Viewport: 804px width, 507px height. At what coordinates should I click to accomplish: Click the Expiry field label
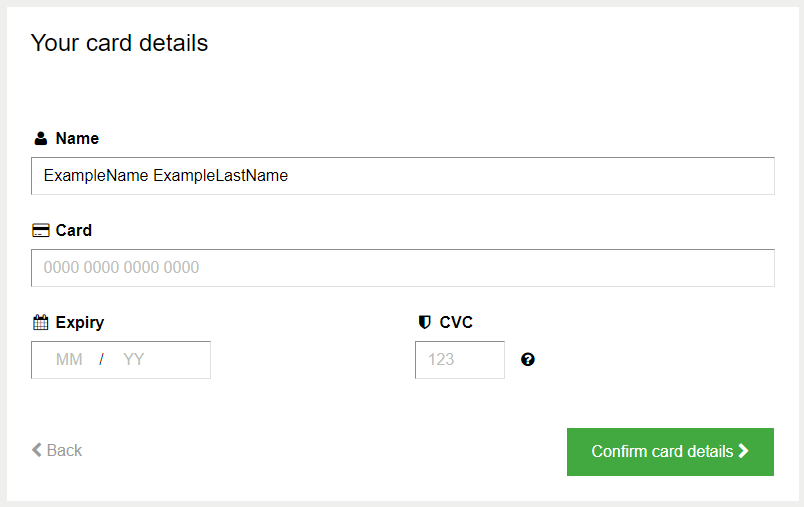point(79,322)
